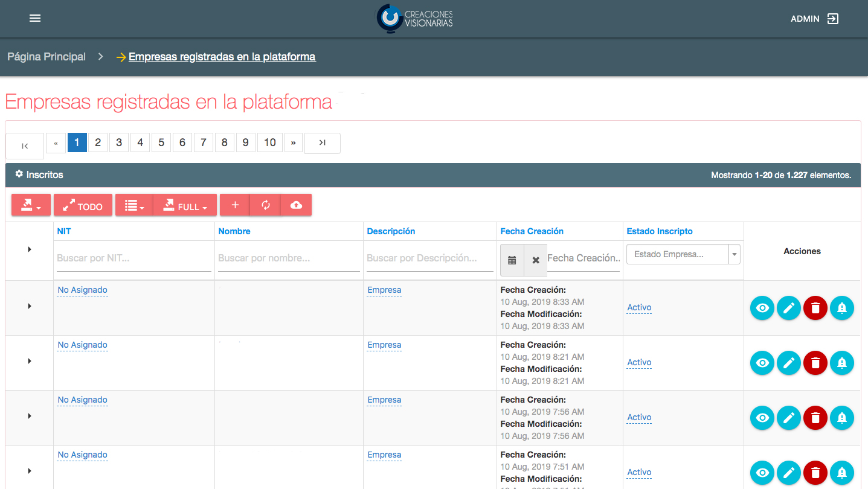Image resolution: width=868 pixels, height=489 pixels.
Task: Click the refresh grid toolbar button
Action: coord(265,205)
